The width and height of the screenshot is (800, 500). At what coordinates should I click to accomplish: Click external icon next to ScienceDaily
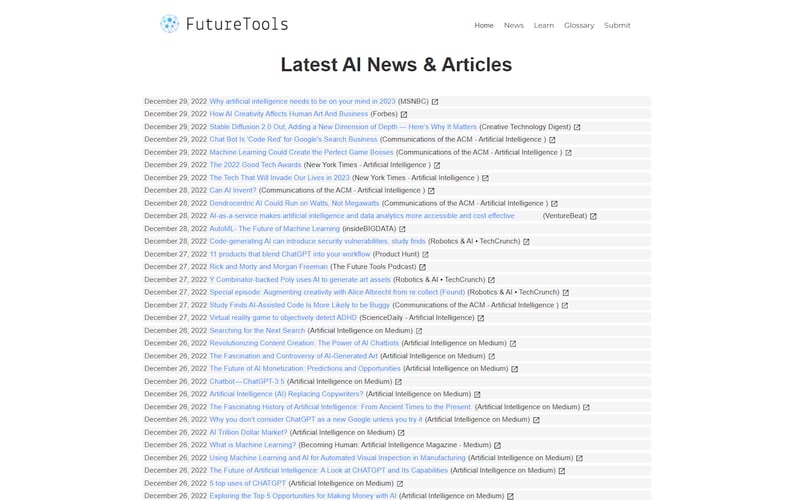pyautogui.click(x=481, y=318)
